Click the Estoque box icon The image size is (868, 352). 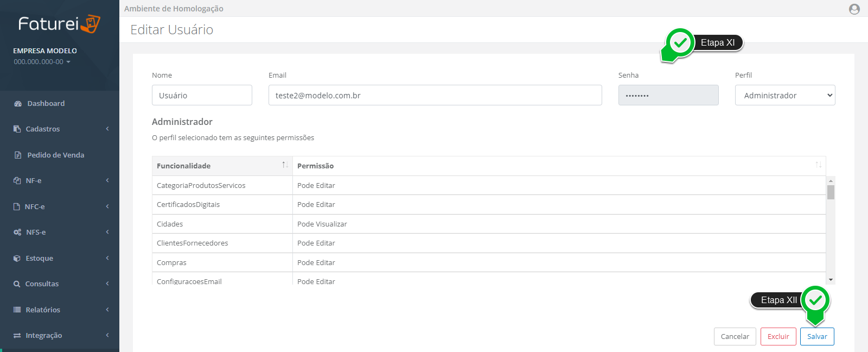pos(17,259)
